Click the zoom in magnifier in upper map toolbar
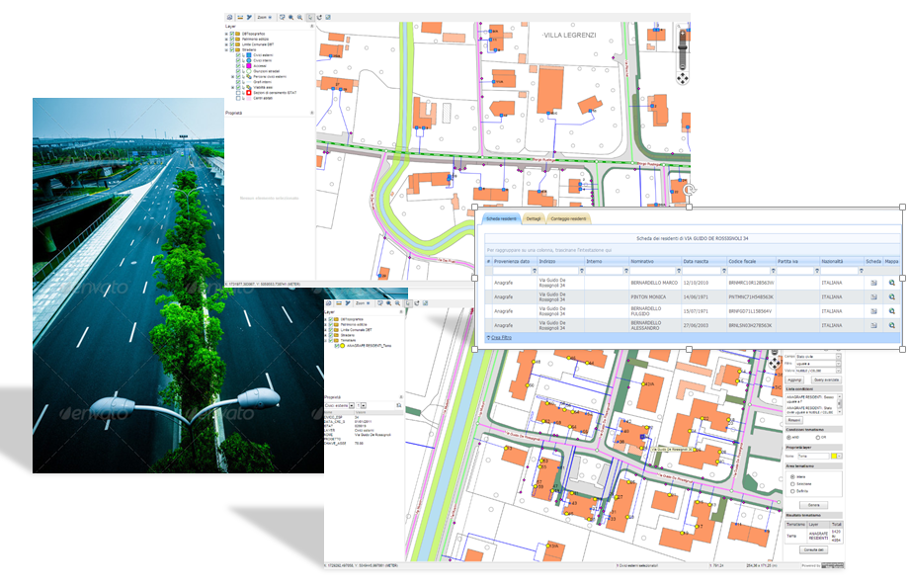This screenshot has width=910, height=588. [x=291, y=18]
